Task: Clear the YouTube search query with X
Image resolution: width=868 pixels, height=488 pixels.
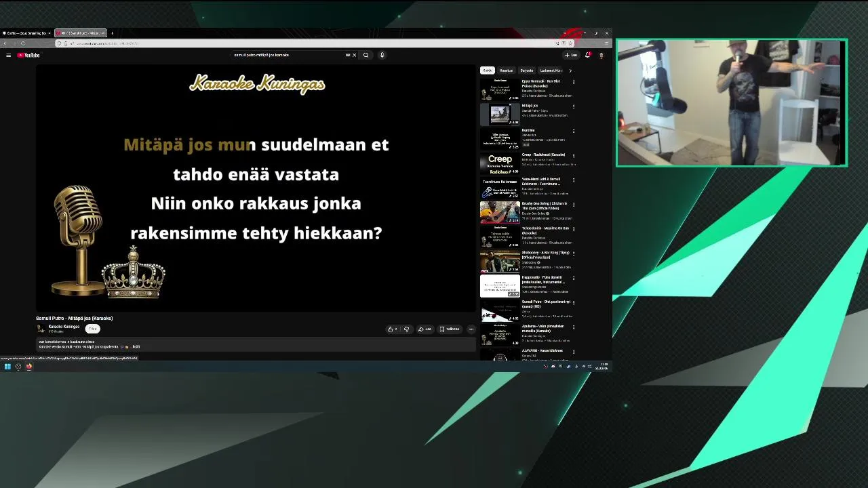Action: coord(354,55)
